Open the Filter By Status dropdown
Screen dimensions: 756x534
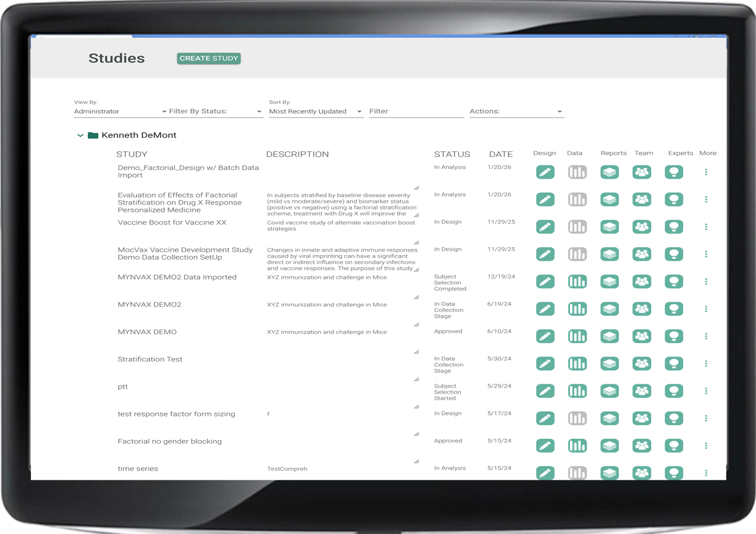(x=215, y=112)
